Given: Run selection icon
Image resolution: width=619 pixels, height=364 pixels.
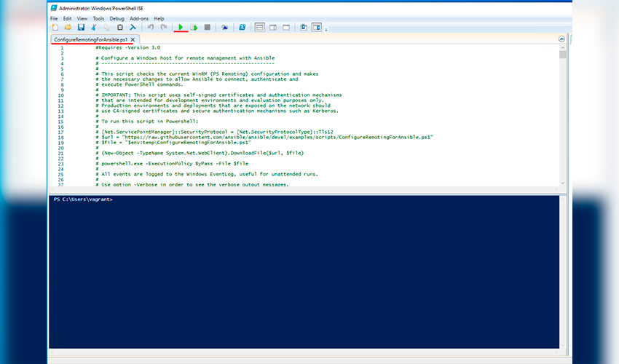Looking at the screenshot, I should click(194, 27).
